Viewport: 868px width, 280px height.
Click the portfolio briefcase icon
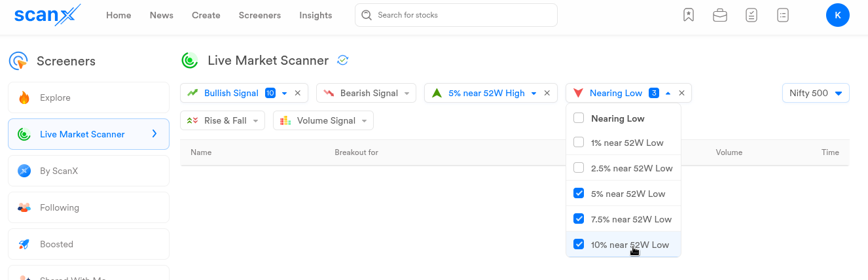pyautogui.click(x=720, y=15)
